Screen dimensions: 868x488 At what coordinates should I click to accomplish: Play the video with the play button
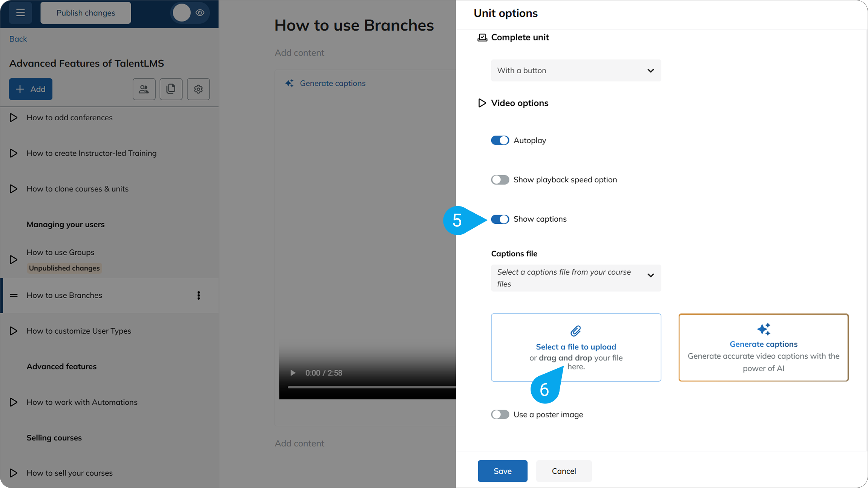(x=293, y=373)
